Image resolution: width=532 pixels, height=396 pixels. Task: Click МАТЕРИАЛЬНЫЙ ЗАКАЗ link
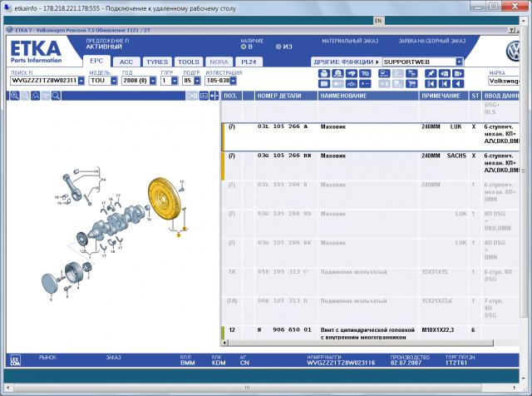(350, 41)
